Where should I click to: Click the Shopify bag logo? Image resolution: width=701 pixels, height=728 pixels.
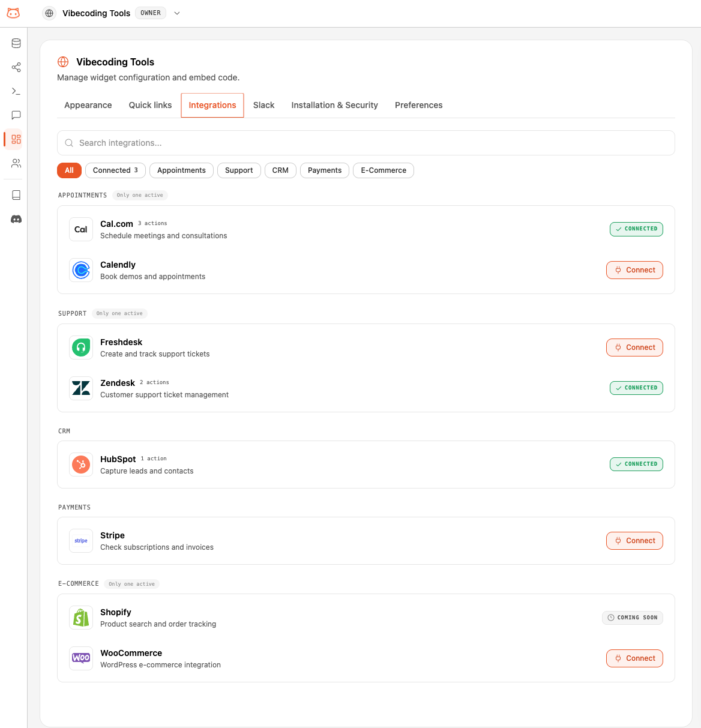coord(81,618)
